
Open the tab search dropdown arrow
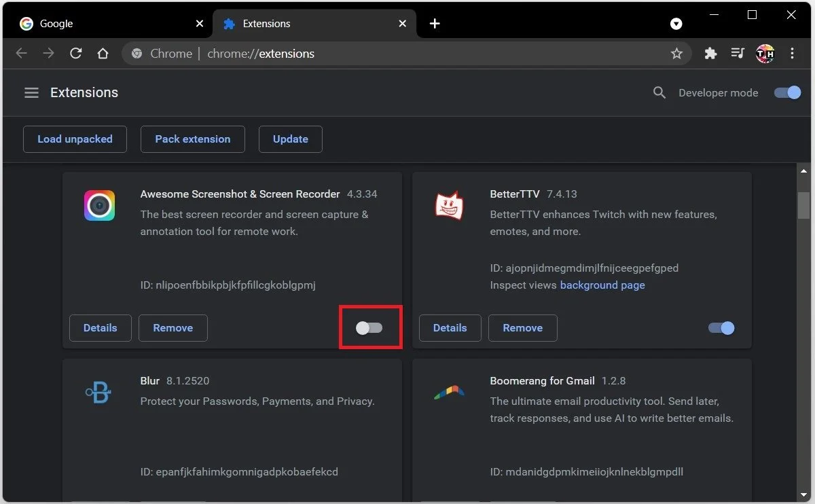pyautogui.click(x=676, y=24)
